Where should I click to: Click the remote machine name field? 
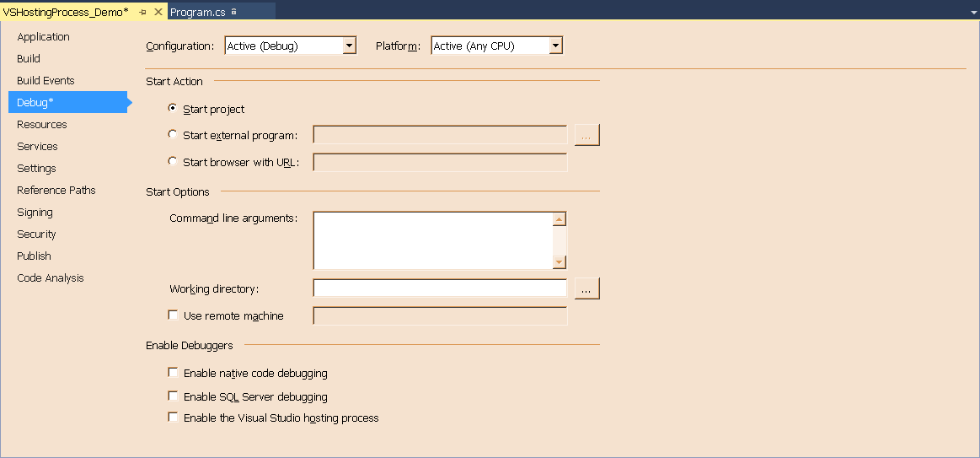point(440,316)
